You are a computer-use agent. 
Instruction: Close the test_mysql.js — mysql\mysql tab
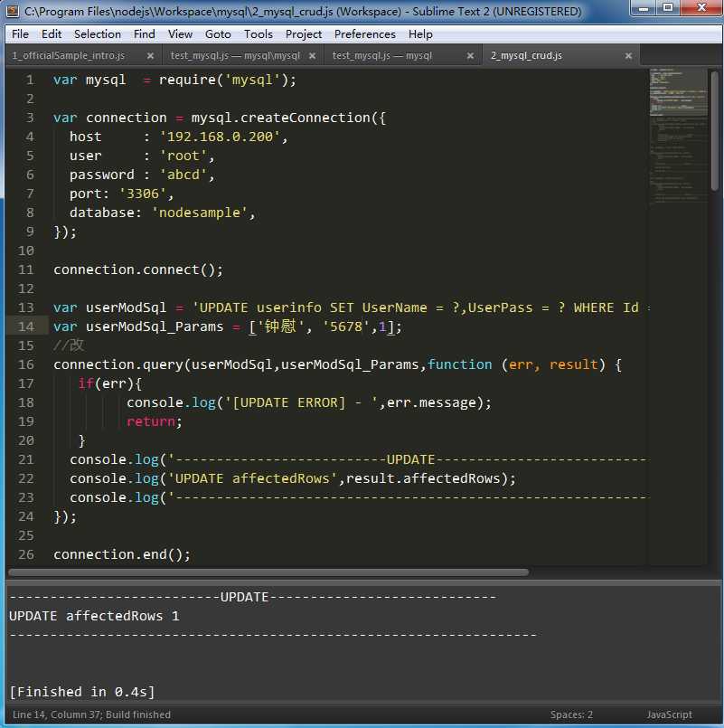[313, 56]
